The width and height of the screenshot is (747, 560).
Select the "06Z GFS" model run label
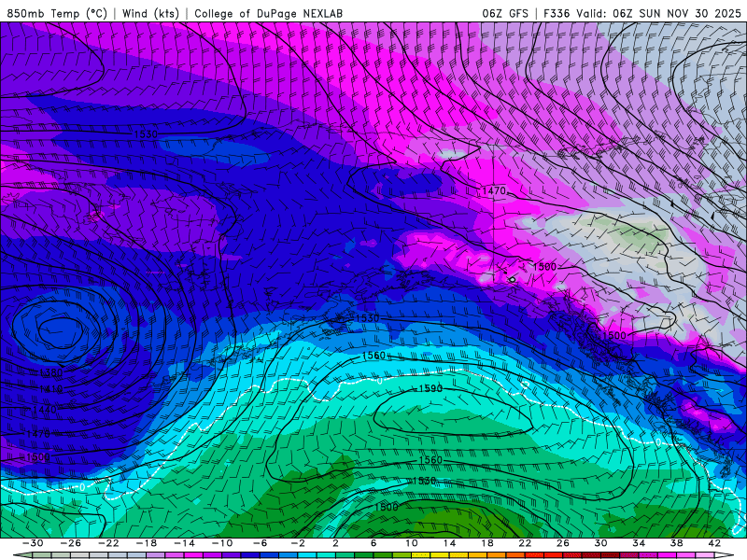tap(505, 13)
